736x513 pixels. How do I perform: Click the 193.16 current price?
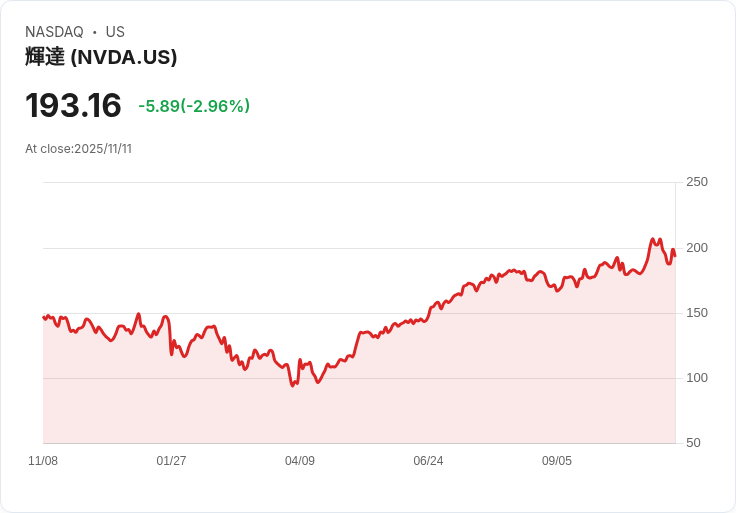point(73,105)
